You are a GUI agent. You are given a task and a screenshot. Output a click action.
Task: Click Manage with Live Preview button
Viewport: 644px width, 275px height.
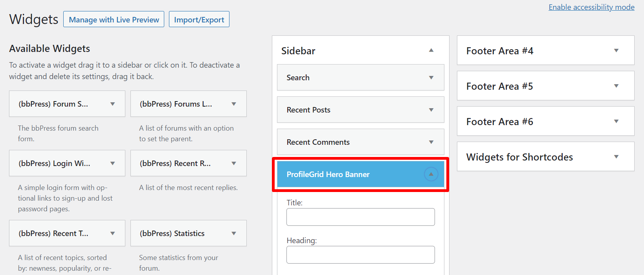114,20
